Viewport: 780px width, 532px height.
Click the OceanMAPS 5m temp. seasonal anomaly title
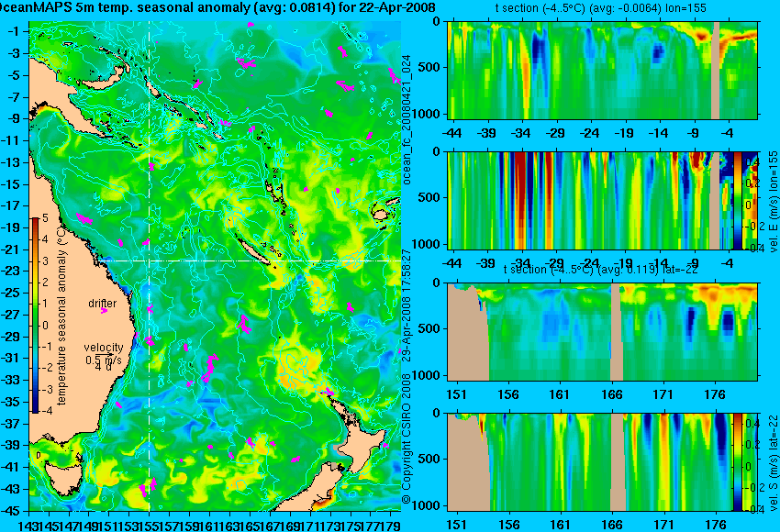[217, 8]
